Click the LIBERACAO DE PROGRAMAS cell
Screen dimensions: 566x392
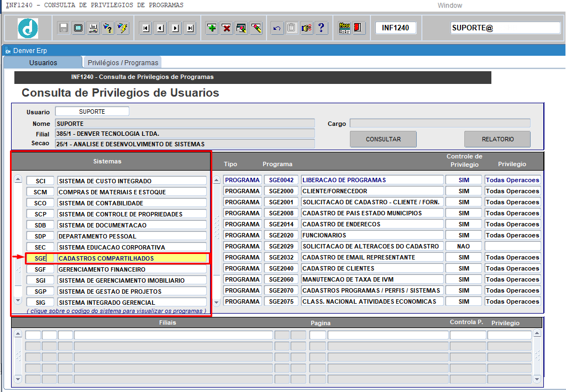372,180
